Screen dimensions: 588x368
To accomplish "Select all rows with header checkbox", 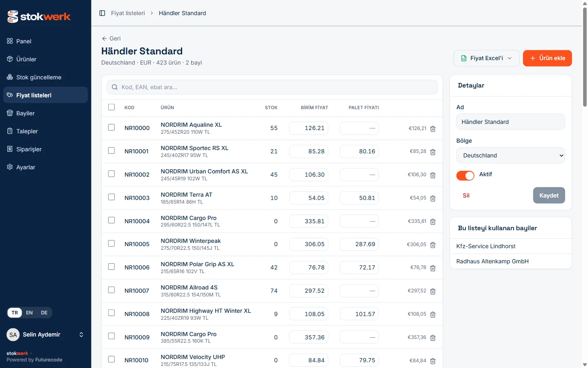I will 111,107.
